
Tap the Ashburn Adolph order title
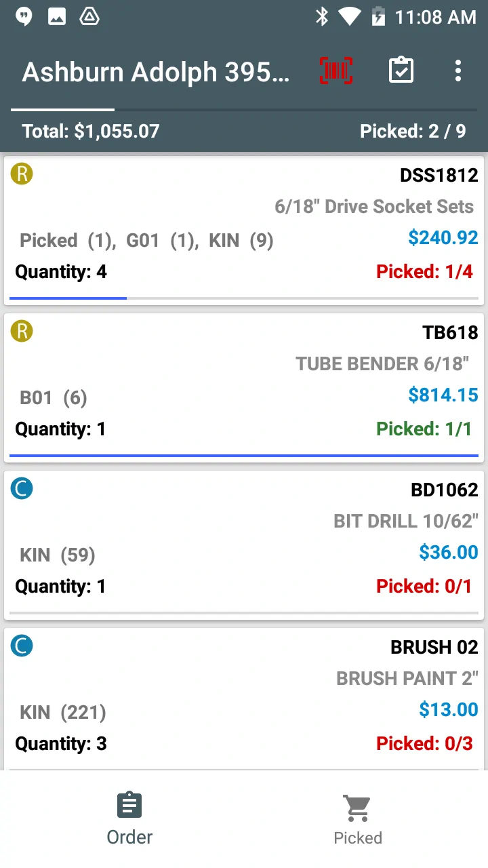point(156,72)
